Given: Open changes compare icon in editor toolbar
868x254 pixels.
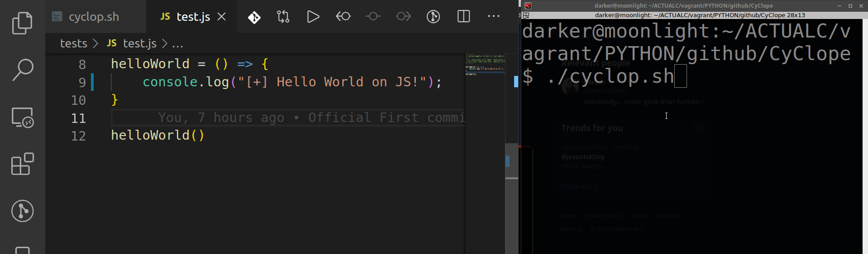Looking at the screenshot, I should (x=283, y=17).
